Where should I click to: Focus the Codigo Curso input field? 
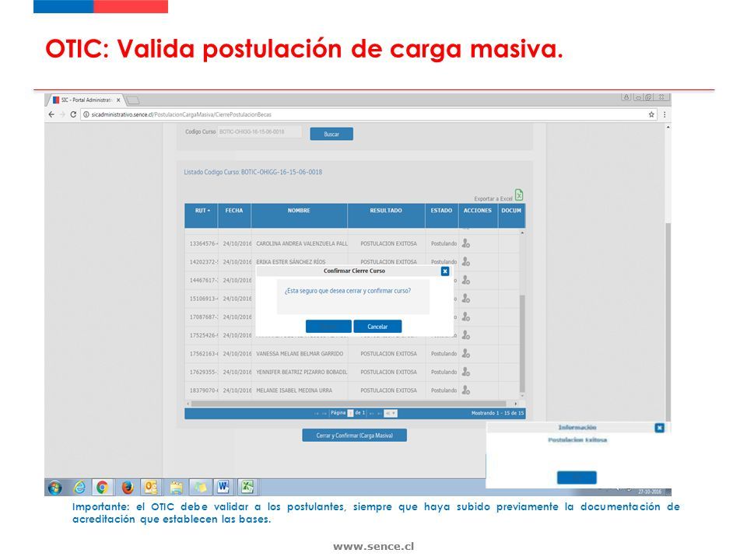pos(260,132)
